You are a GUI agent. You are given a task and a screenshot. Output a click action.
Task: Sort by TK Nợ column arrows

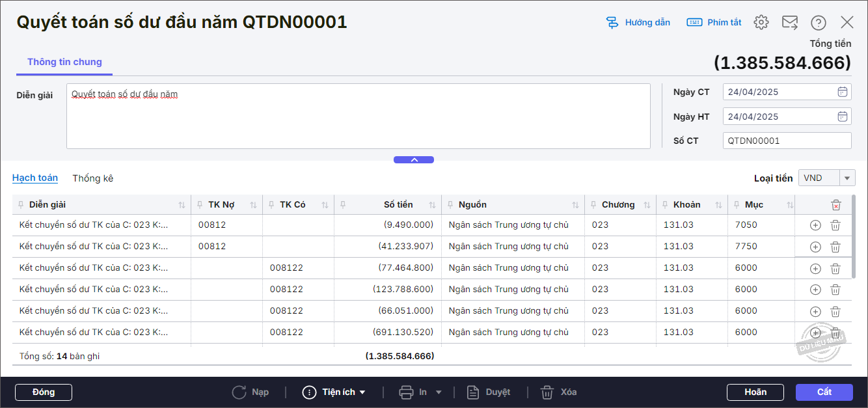tap(253, 205)
